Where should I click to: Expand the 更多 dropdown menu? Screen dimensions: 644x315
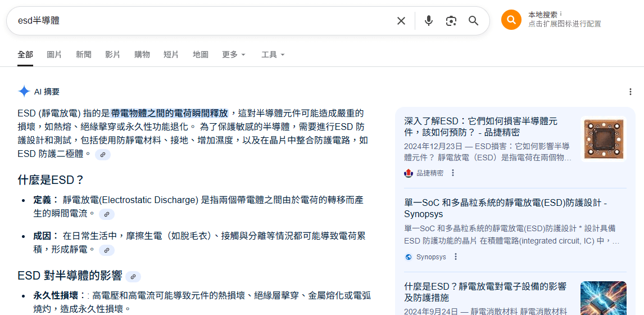[x=234, y=55]
